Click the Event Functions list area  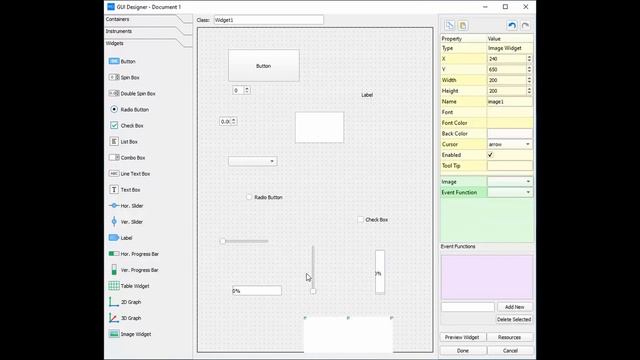487,278
